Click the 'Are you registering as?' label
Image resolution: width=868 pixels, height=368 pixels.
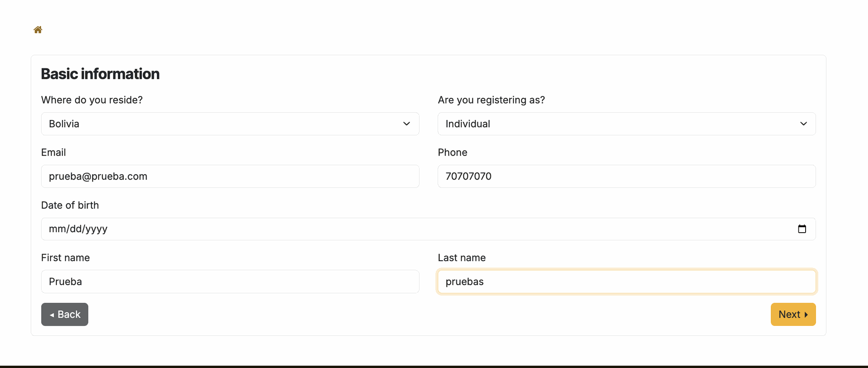[x=491, y=100]
